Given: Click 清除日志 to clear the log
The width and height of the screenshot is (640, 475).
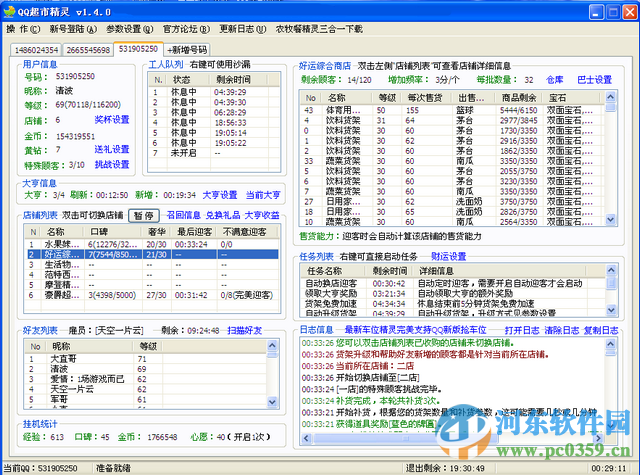Looking at the screenshot, I should click(560, 330).
